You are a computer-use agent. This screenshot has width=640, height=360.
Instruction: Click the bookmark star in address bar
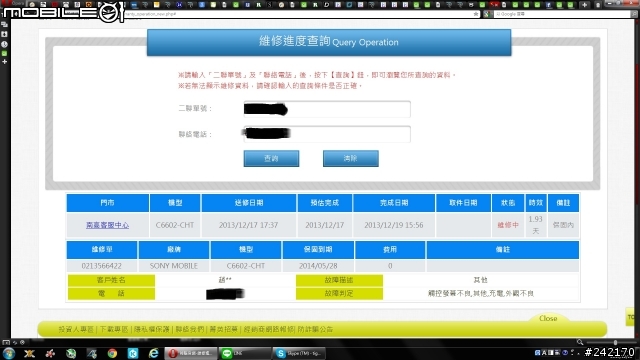476,14
